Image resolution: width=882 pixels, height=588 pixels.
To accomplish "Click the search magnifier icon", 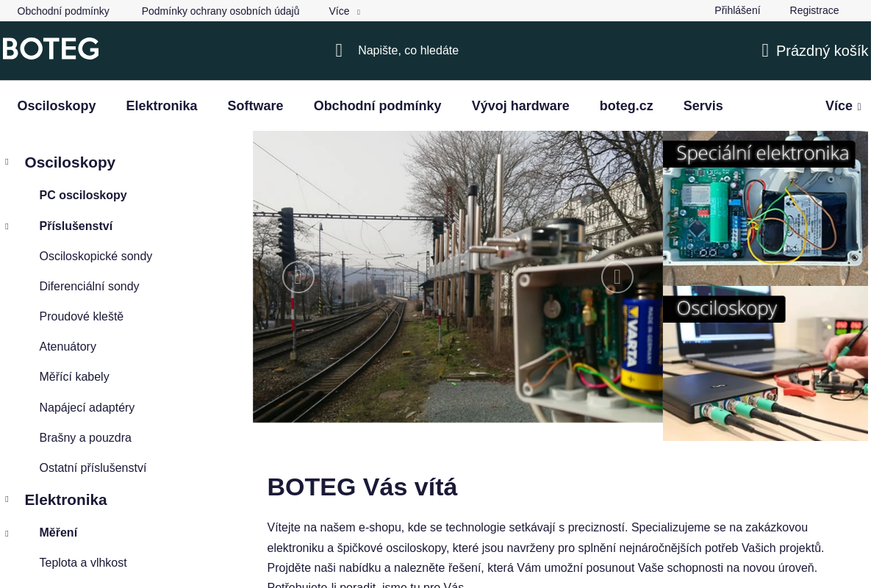I will click(339, 51).
